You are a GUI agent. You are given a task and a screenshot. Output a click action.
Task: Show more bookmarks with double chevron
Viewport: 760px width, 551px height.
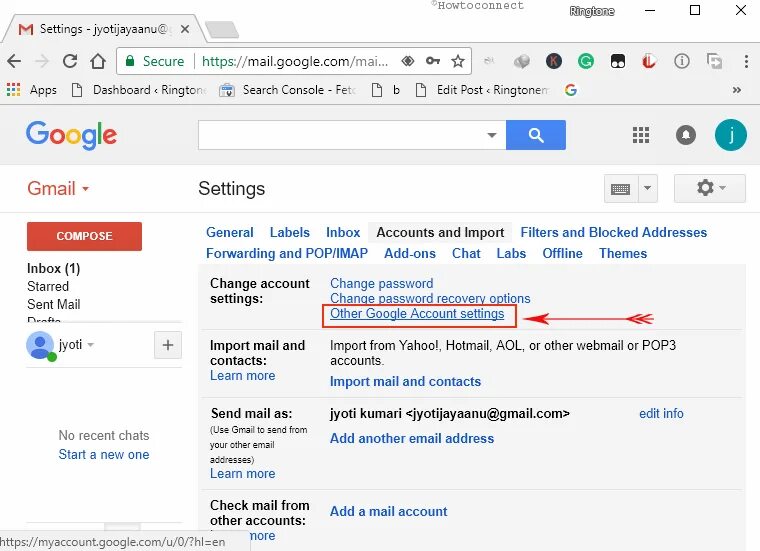(x=737, y=90)
